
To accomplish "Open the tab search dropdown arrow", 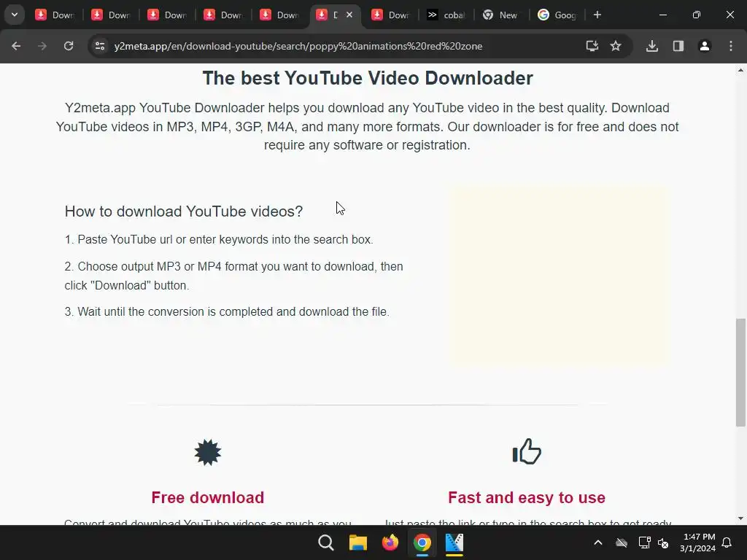I will [15, 15].
